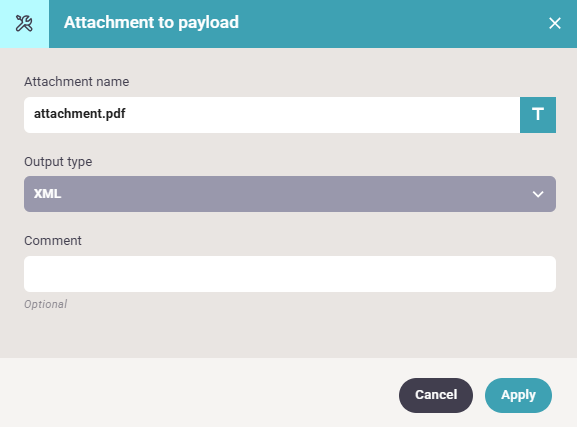
Task: Select the attachment.pdf text in the field
Action: tap(79, 114)
